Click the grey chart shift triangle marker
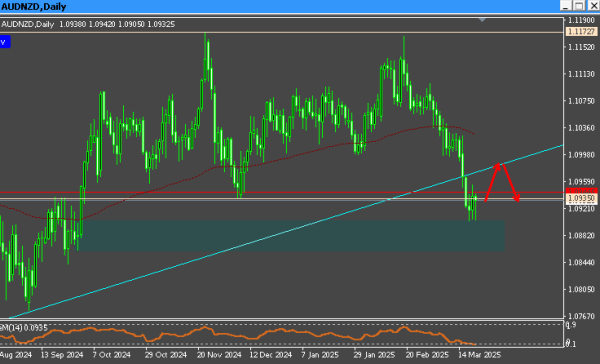Screen dimensions: 600x364 coord(482,20)
